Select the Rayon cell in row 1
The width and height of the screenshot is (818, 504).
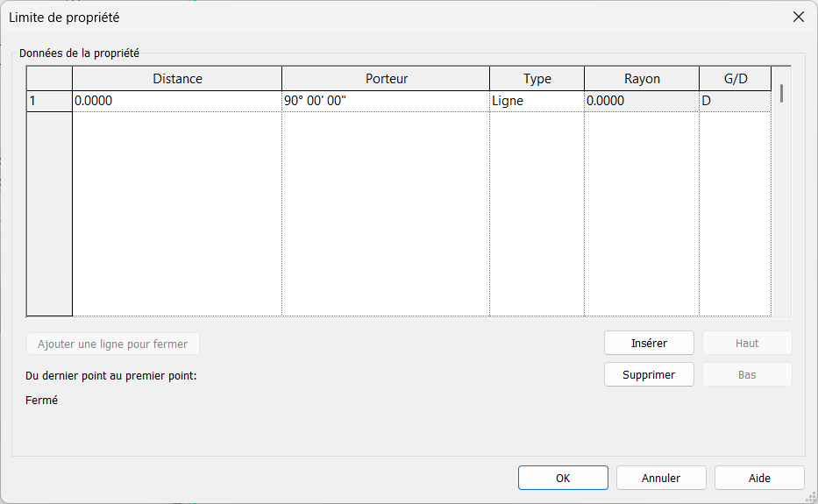(x=642, y=101)
